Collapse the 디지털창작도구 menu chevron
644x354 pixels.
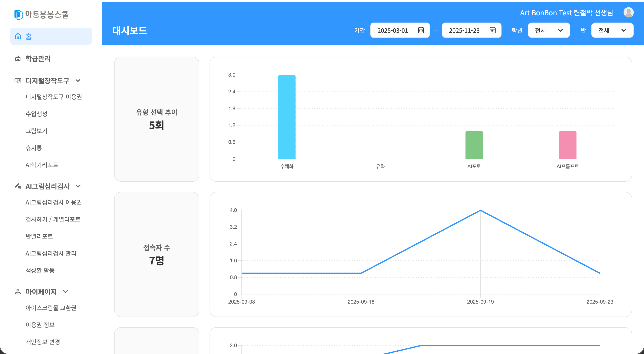(x=78, y=80)
